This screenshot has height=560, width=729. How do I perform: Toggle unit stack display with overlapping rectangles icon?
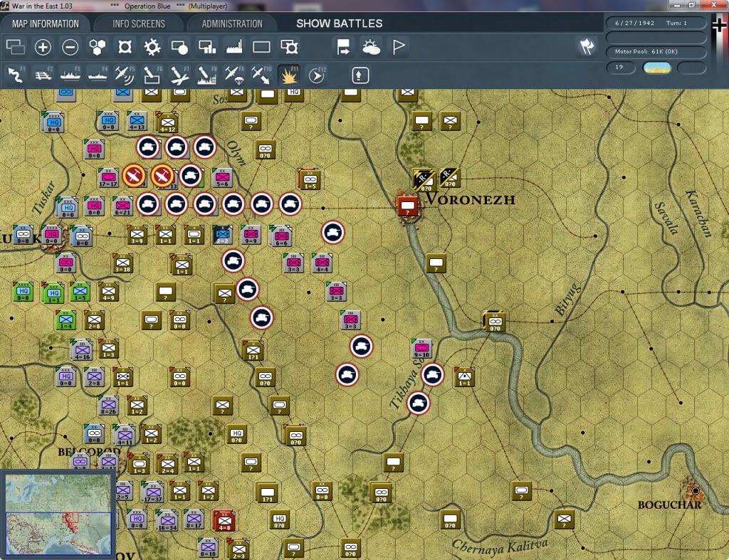(x=16, y=47)
